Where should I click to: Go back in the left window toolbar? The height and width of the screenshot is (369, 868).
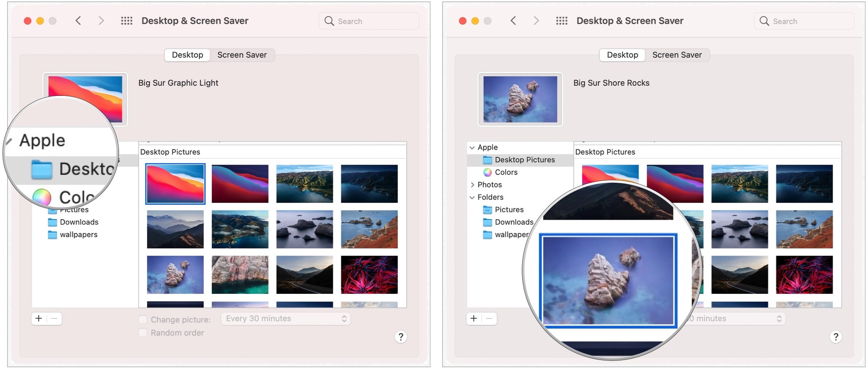tap(78, 21)
